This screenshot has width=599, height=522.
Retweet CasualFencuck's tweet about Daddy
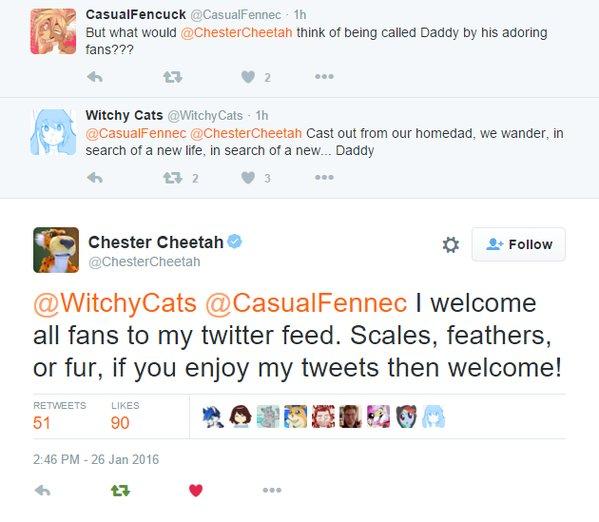click(x=173, y=77)
